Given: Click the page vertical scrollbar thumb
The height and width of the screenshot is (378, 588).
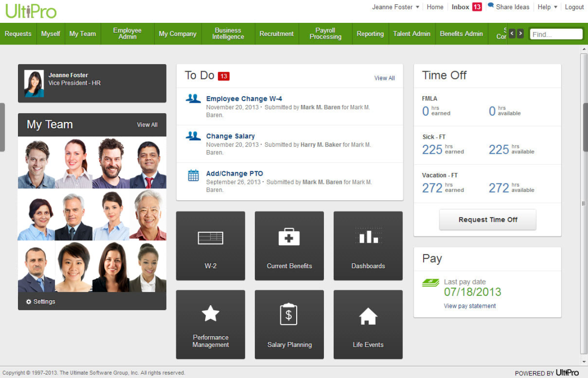Looking at the screenshot, I should click(585, 127).
